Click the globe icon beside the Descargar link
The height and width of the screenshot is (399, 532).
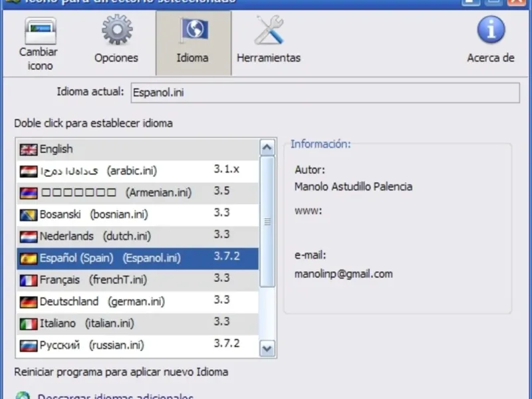23,396
